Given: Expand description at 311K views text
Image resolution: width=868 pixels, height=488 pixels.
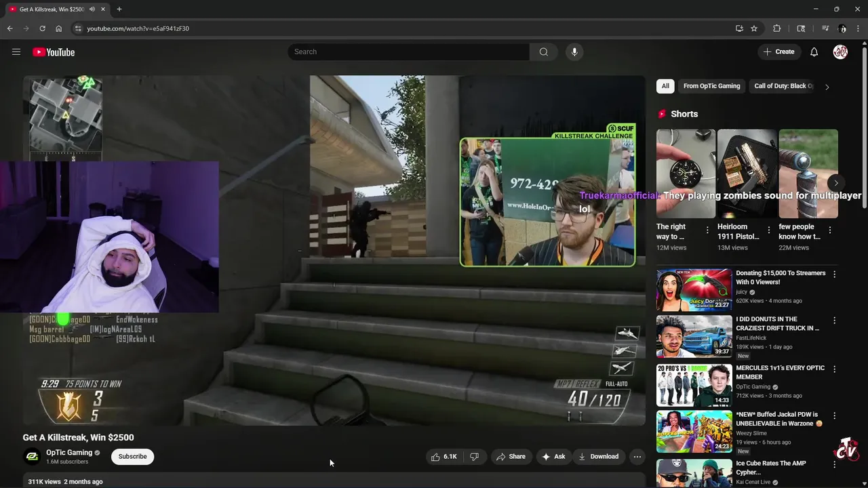Looking at the screenshot, I should pyautogui.click(x=65, y=481).
